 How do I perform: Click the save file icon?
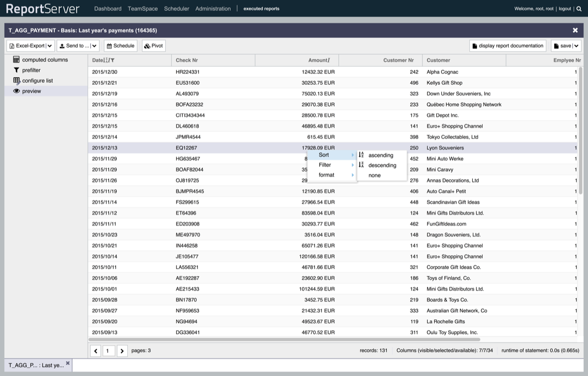[x=556, y=46]
